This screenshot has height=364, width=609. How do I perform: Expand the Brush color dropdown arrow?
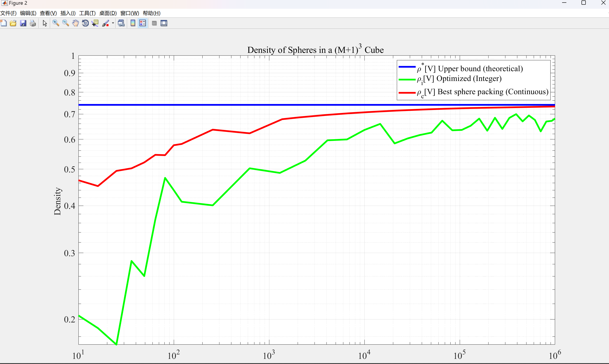point(113,23)
